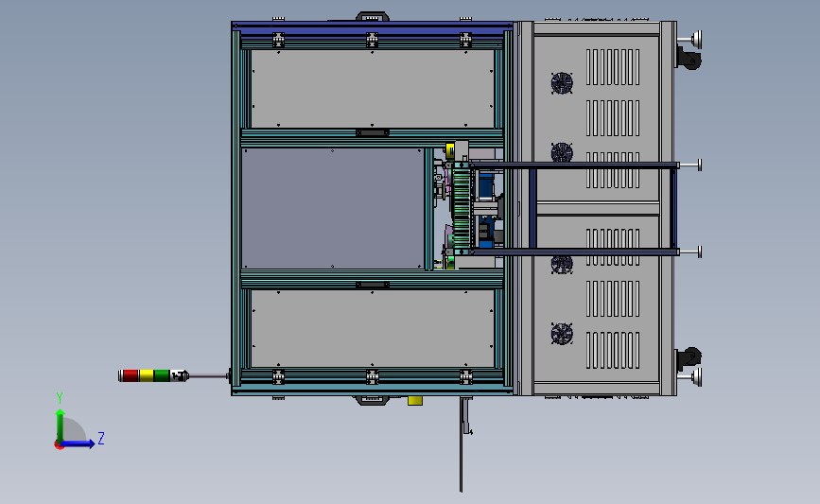Select the purple-blue top beam of the frame

click(373, 28)
